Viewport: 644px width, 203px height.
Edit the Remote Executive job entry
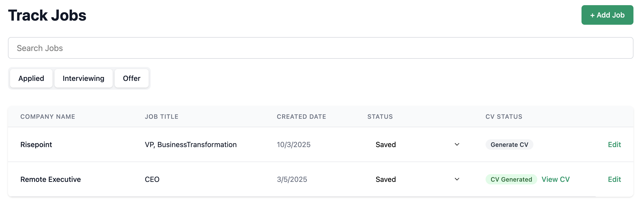tap(614, 179)
